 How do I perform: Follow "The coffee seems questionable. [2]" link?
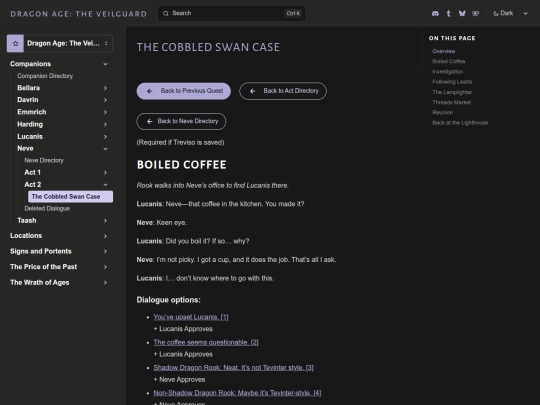point(206,342)
